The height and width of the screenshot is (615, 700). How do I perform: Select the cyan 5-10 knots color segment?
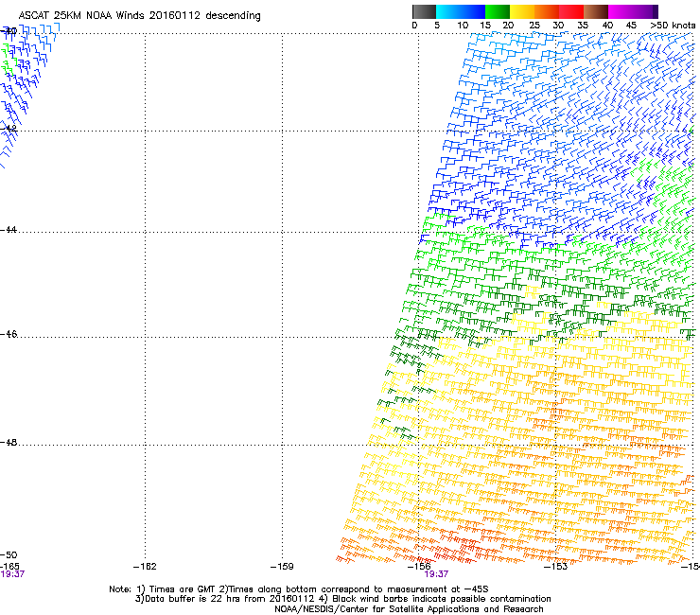(448, 11)
